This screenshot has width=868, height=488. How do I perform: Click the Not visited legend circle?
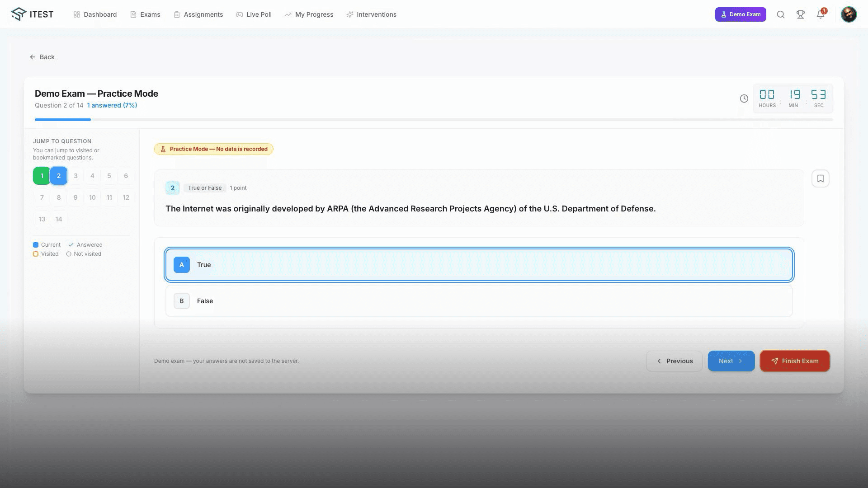click(69, 254)
